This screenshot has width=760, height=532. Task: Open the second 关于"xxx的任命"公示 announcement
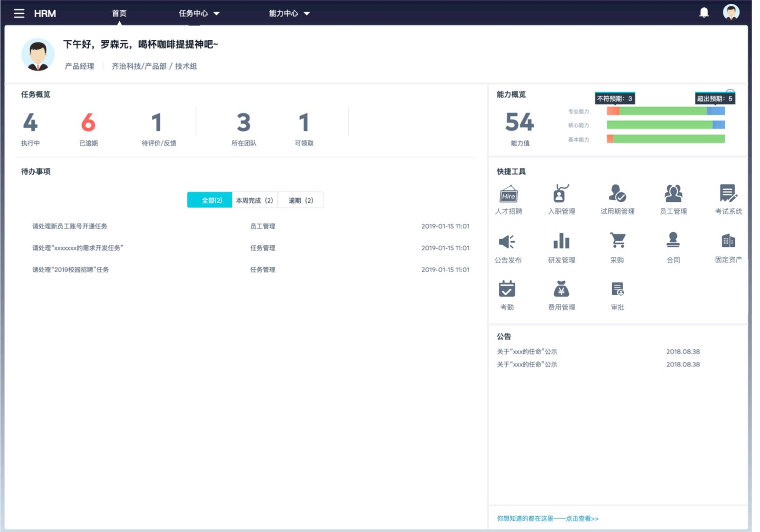[527, 364]
